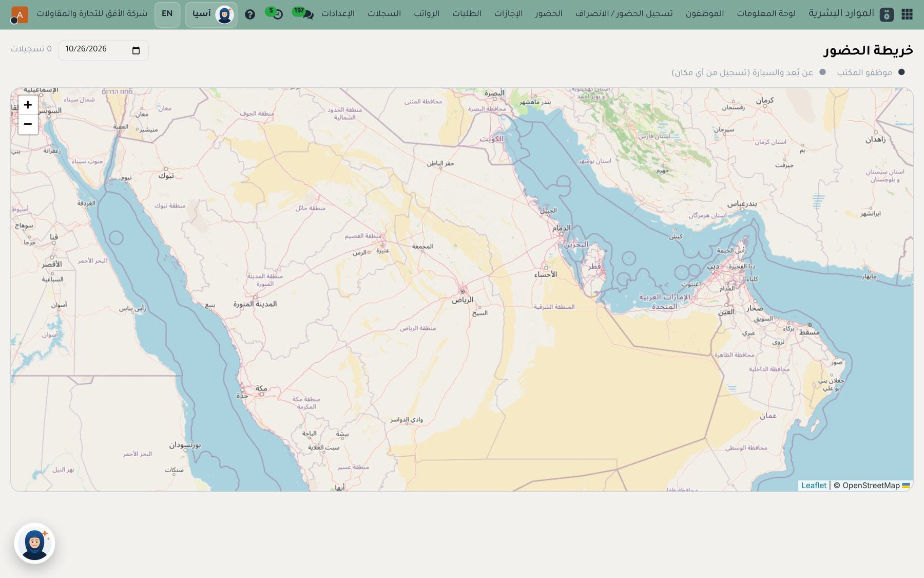924x578 pixels.
Task: Open the floating assistant avatar bubble
Action: point(34,544)
